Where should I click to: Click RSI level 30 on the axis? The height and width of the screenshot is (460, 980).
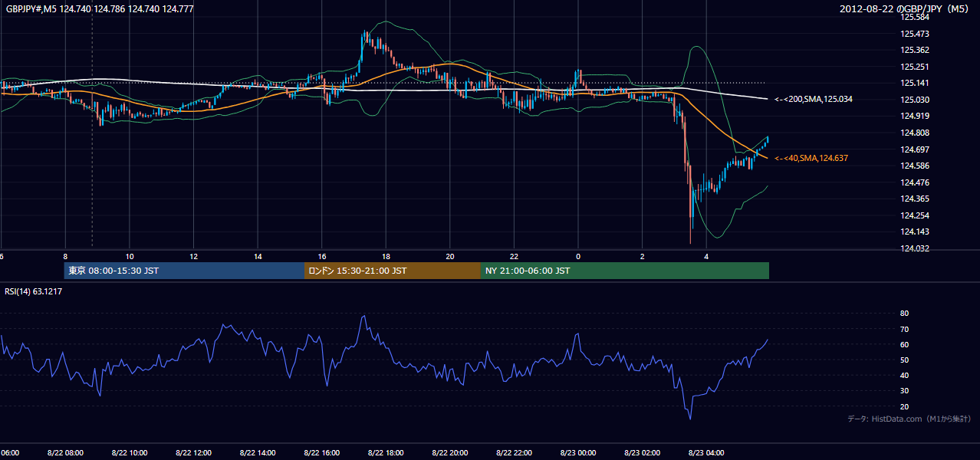tap(904, 391)
